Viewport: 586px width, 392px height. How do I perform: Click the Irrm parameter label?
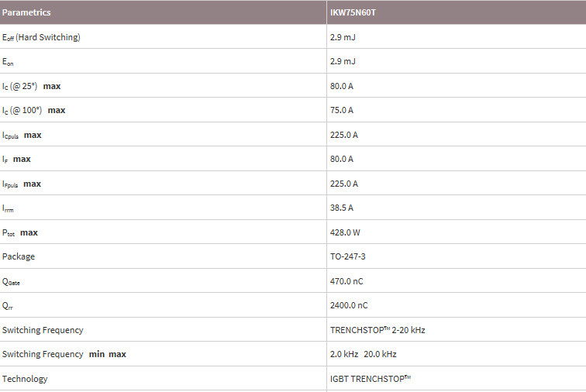tap(9, 208)
